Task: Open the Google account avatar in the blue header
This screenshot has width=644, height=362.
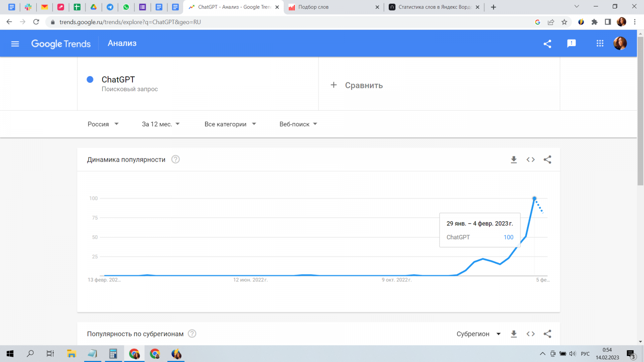Action: (620, 43)
